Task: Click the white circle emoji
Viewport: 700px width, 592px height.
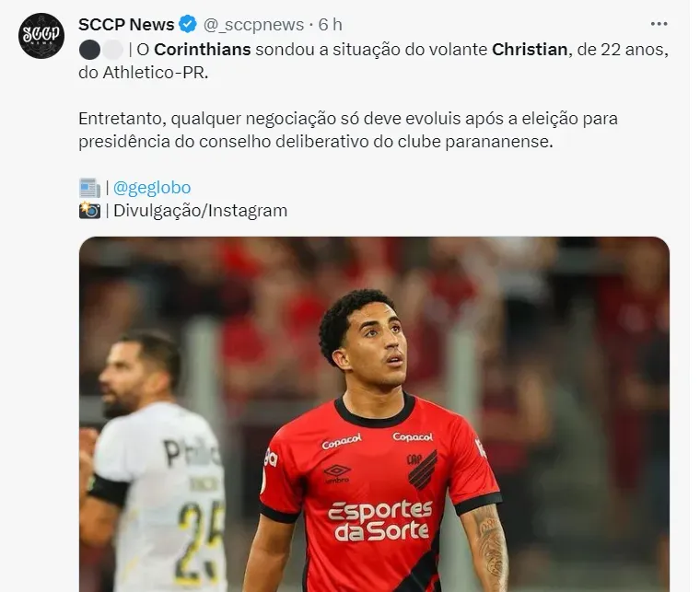Action: (112, 50)
